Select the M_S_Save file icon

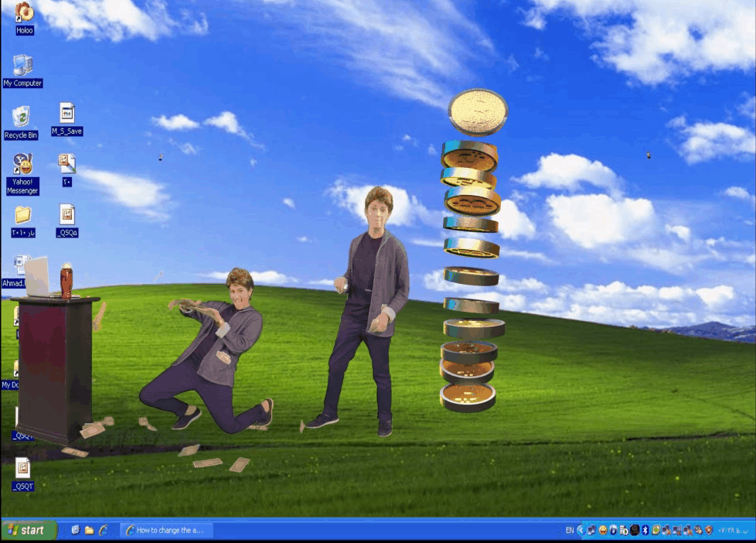pyautogui.click(x=67, y=114)
